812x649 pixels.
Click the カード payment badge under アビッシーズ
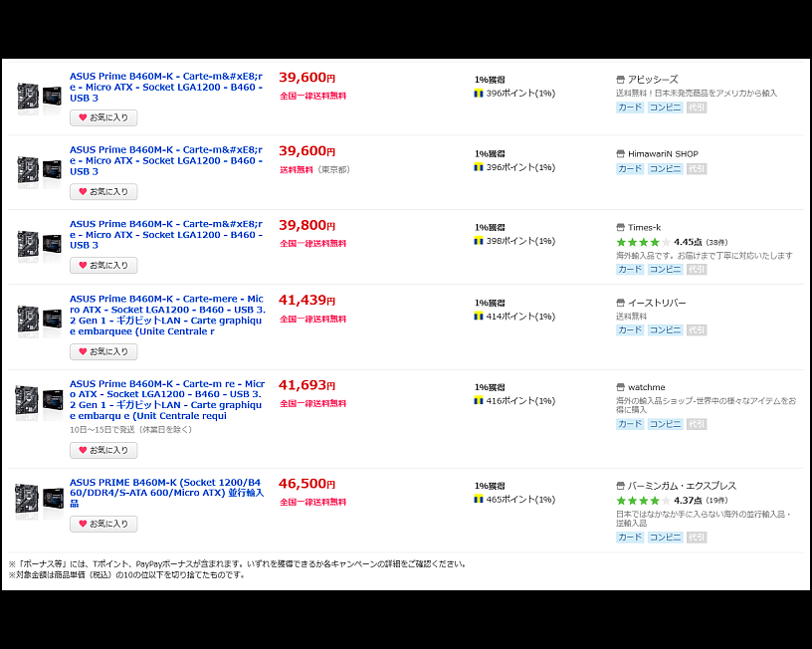629,106
